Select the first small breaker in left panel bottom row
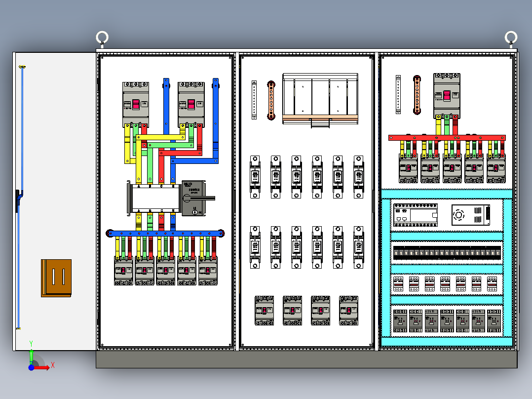The image size is (532, 399). coord(123,270)
